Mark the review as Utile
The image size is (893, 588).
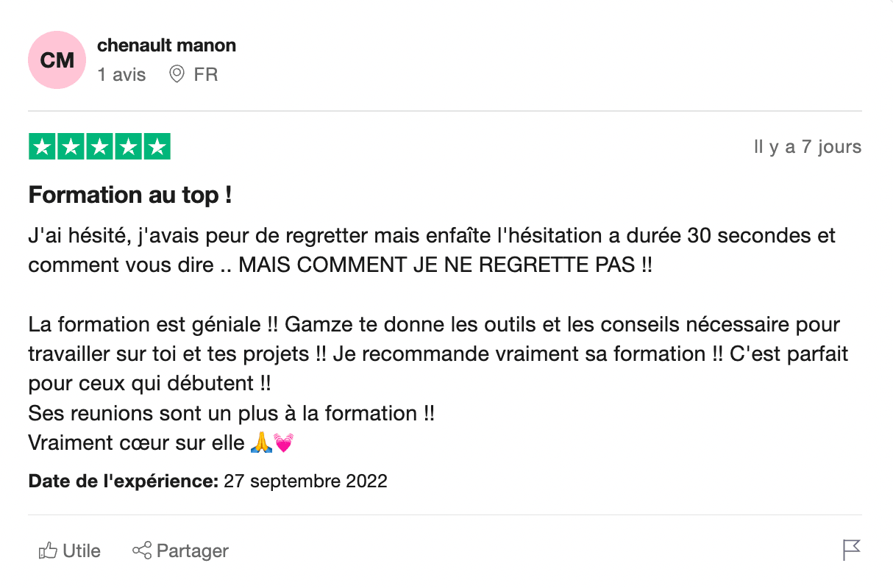tap(81, 551)
